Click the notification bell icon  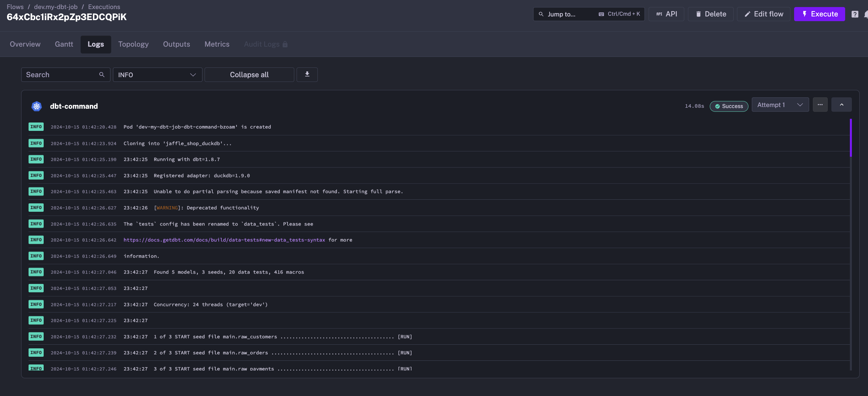coord(865,14)
